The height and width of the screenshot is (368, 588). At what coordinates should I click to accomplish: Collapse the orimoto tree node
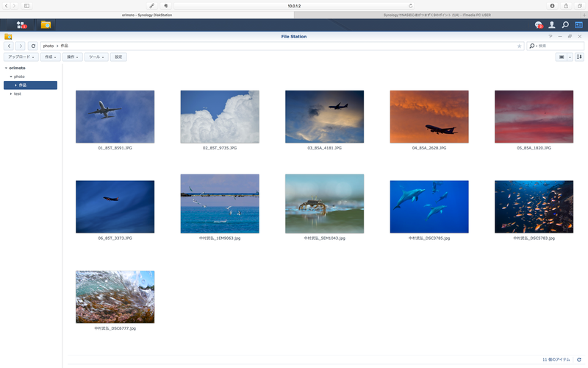pos(6,68)
